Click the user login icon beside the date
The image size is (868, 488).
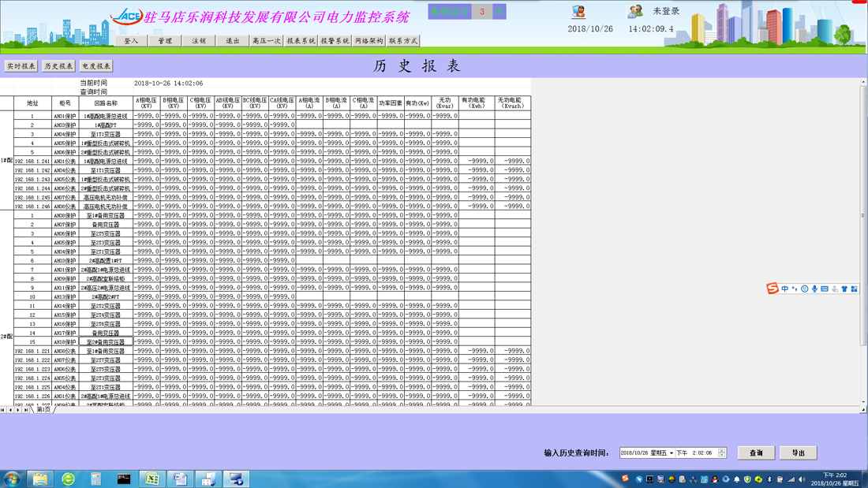click(x=579, y=11)
